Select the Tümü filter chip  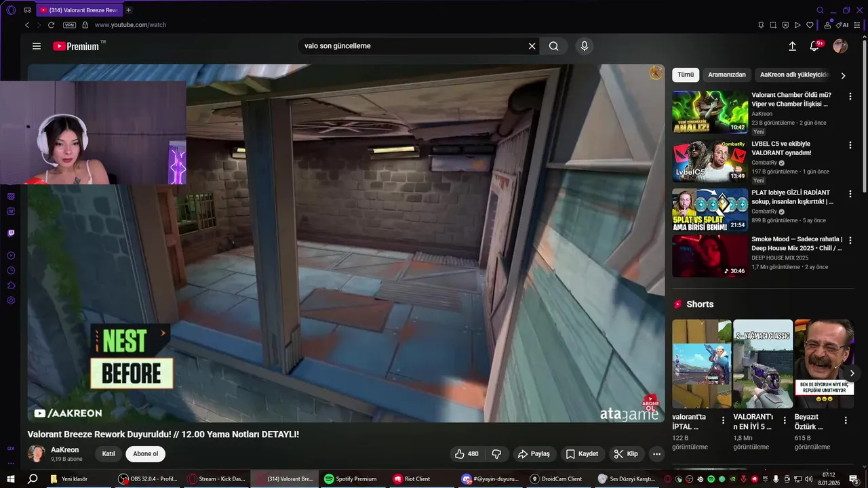686,75
